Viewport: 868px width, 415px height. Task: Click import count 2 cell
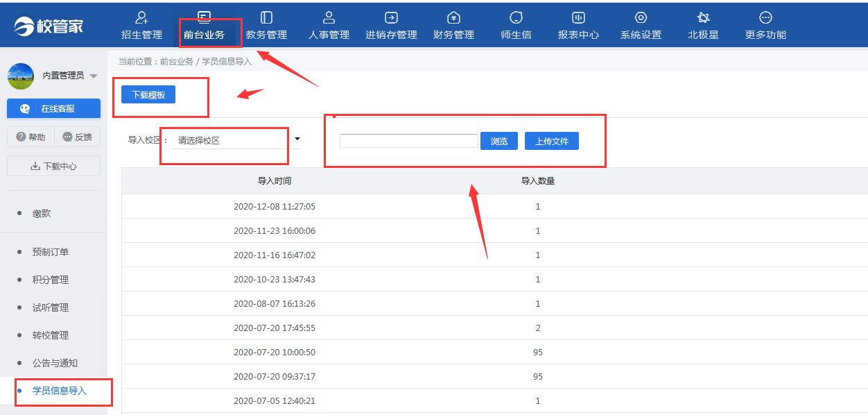[x=538, y=328]
